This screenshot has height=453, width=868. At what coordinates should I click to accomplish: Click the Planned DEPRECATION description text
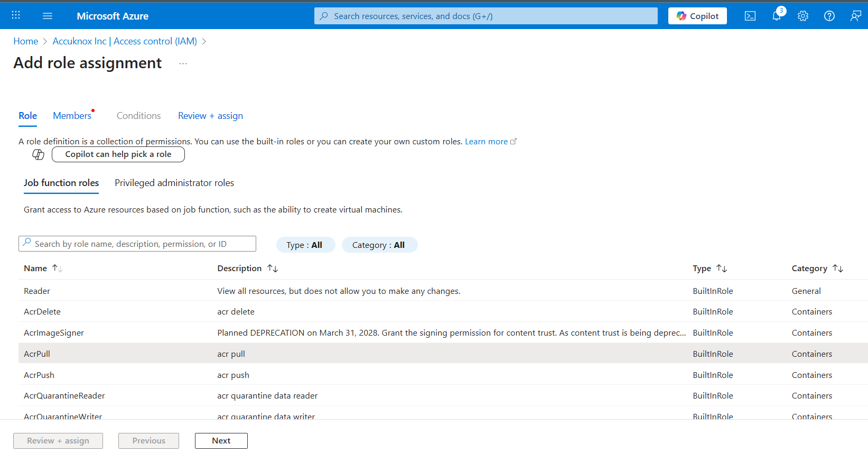click(452, 333)
